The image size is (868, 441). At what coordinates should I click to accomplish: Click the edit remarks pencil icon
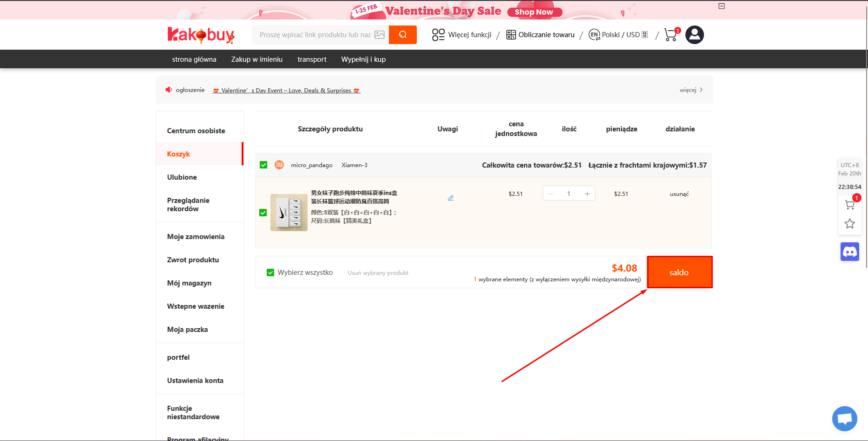[450, 198]
